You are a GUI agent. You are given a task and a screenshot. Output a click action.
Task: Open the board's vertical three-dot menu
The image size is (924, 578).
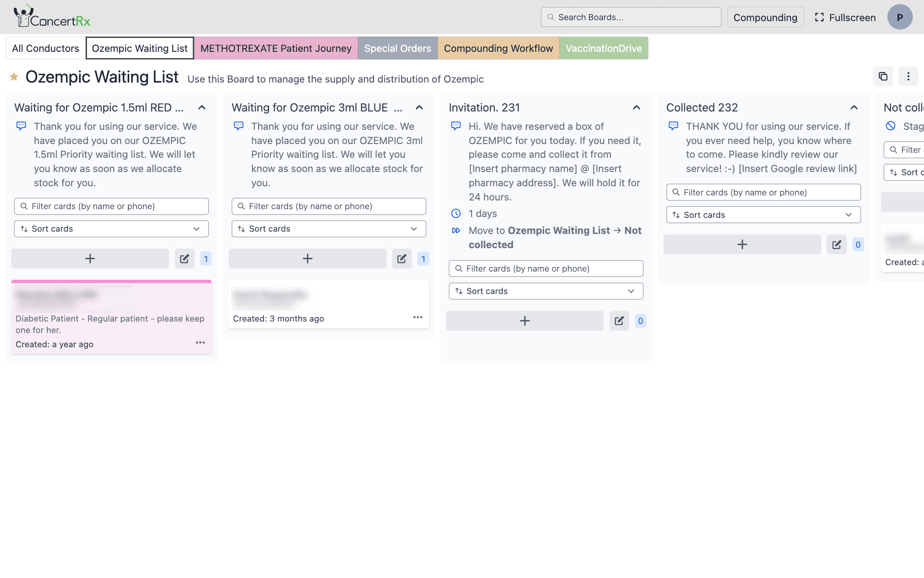[908, 77]
